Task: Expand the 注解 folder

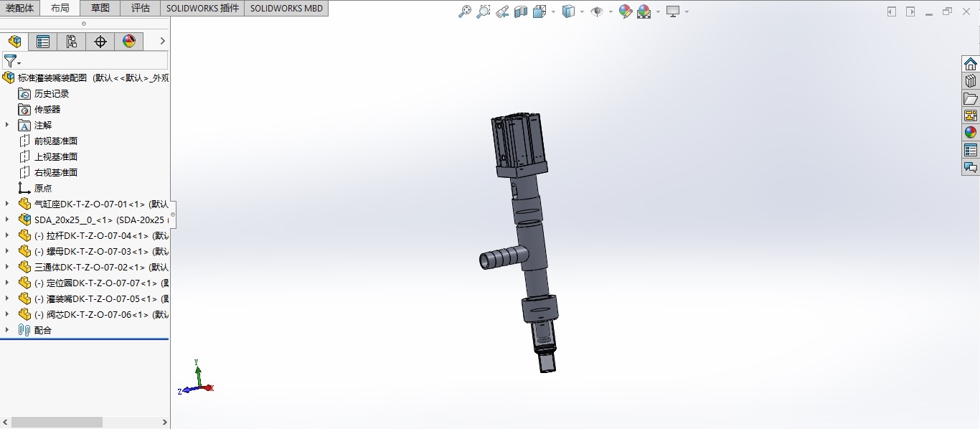Action: coord(7,125)
